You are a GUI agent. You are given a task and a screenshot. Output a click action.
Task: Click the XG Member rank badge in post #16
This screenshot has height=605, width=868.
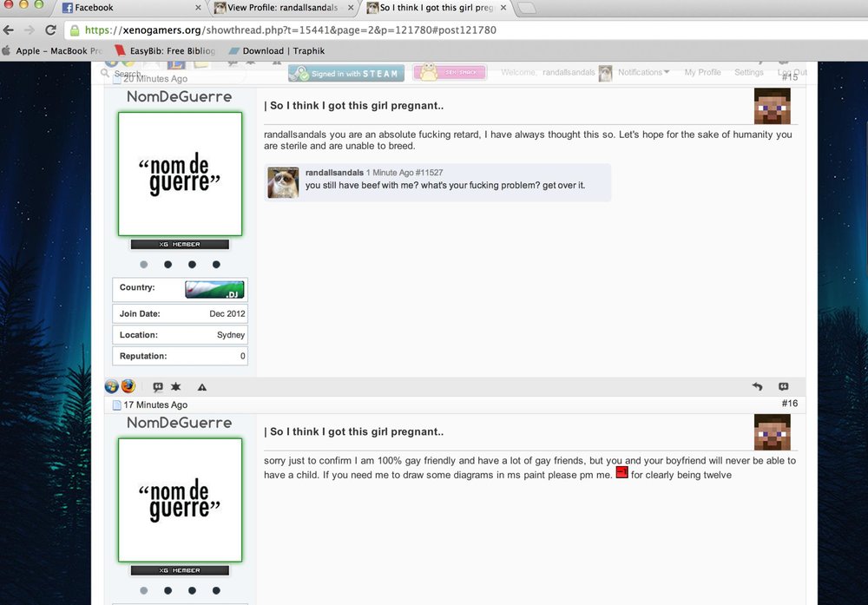coord(180,570)
